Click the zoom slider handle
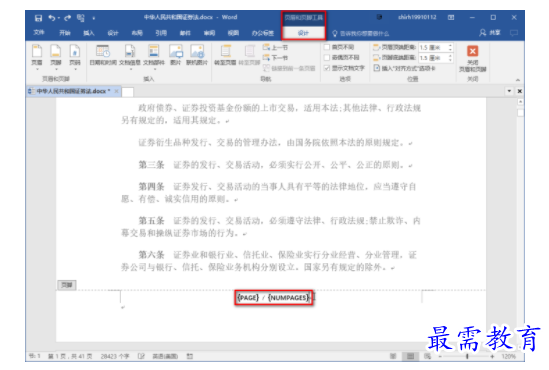 [x=467, y=356]
